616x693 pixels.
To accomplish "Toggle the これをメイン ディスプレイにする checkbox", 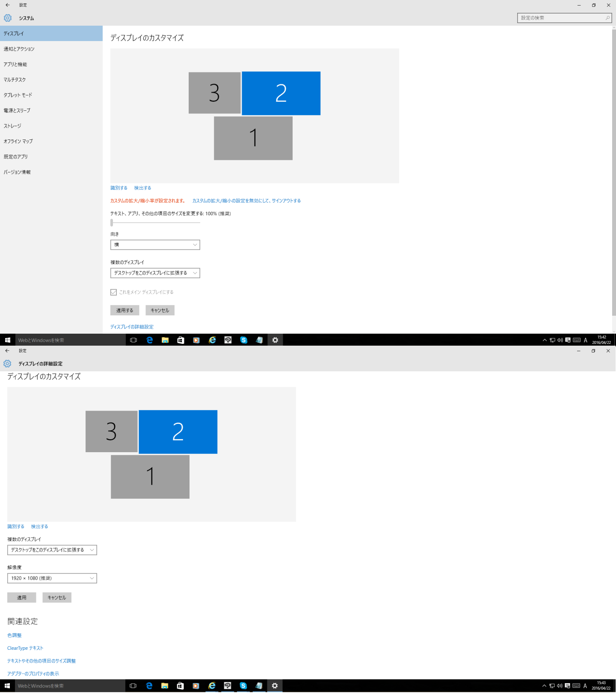I will pos(113,292).
